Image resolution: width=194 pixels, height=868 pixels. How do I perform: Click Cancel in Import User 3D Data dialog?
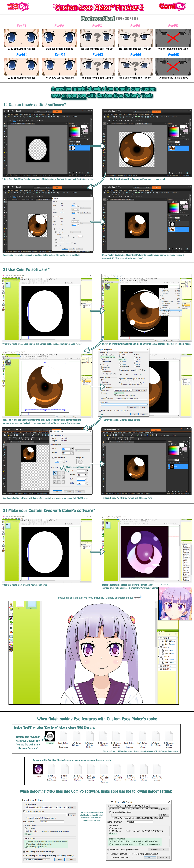71,860
